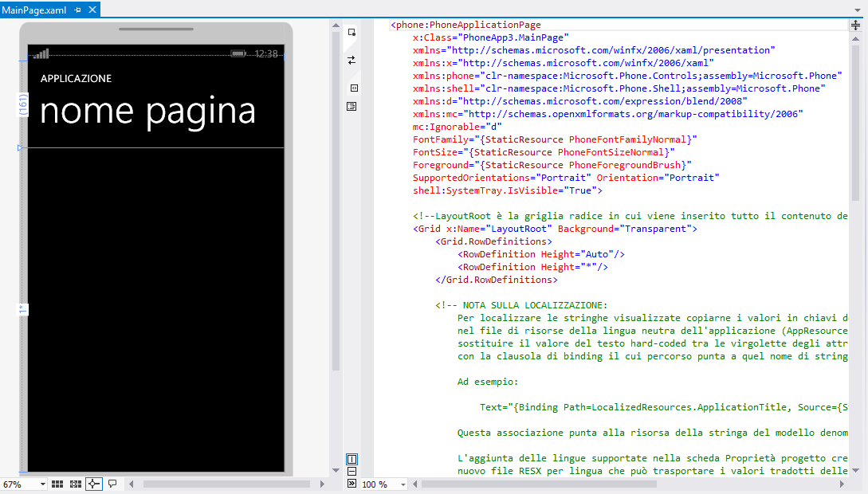Click the FontSize StaticResource line
The width and height of the screenshot is (868, 494).
pyautogui.click(x=544, y=152)
